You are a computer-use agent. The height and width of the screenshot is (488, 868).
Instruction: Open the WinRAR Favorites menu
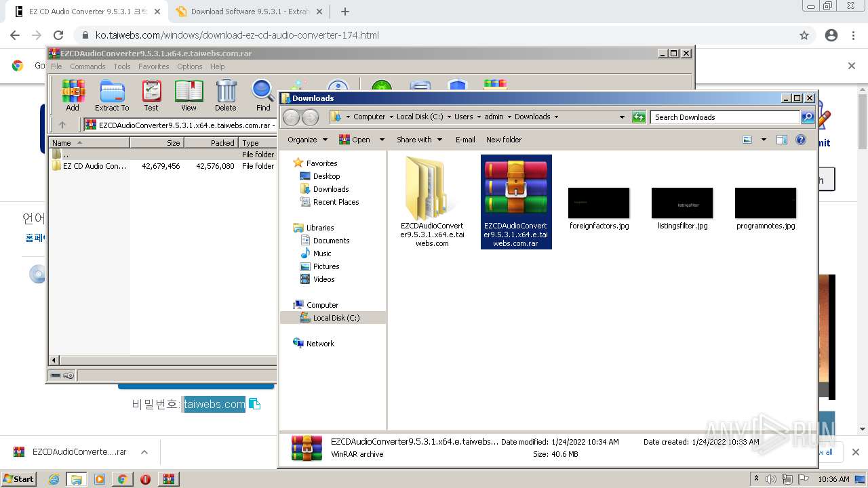pos(154,66)
